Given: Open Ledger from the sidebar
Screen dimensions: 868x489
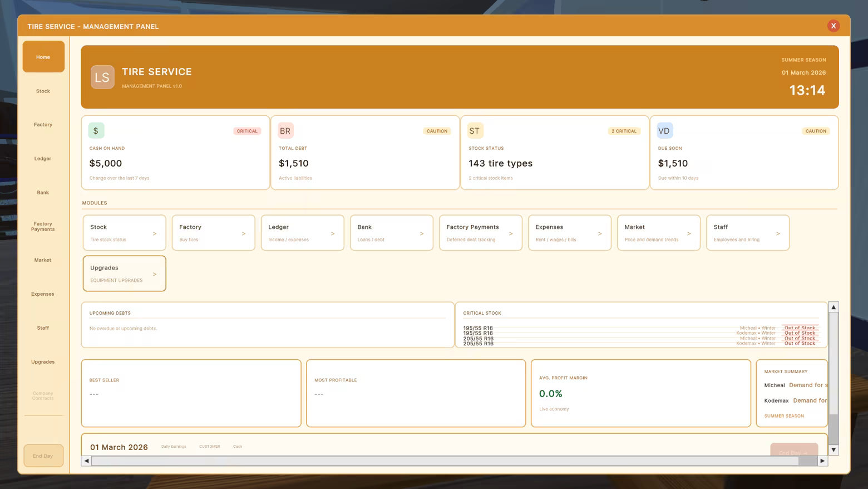Looking at the screenshot, I should pyautogui.click(x=43, y=159).
